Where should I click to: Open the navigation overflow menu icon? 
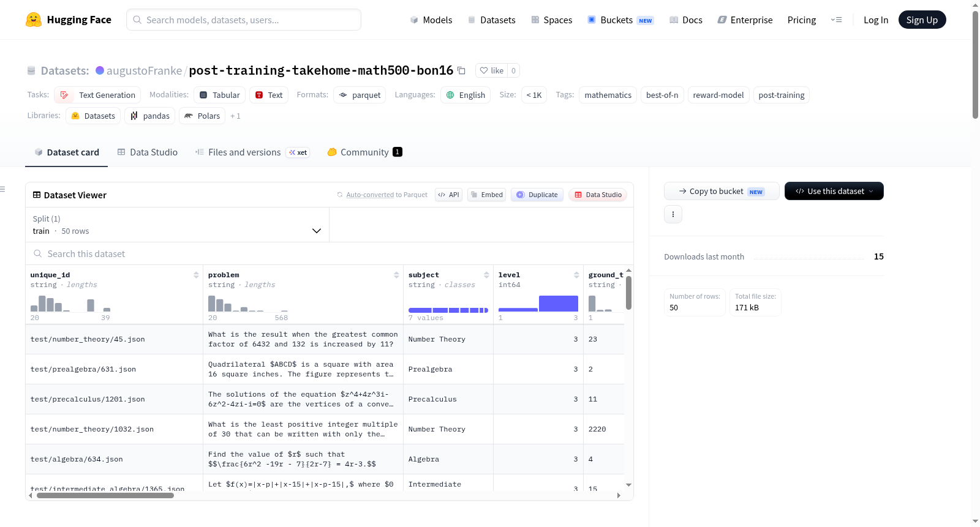tap(836, 20)
